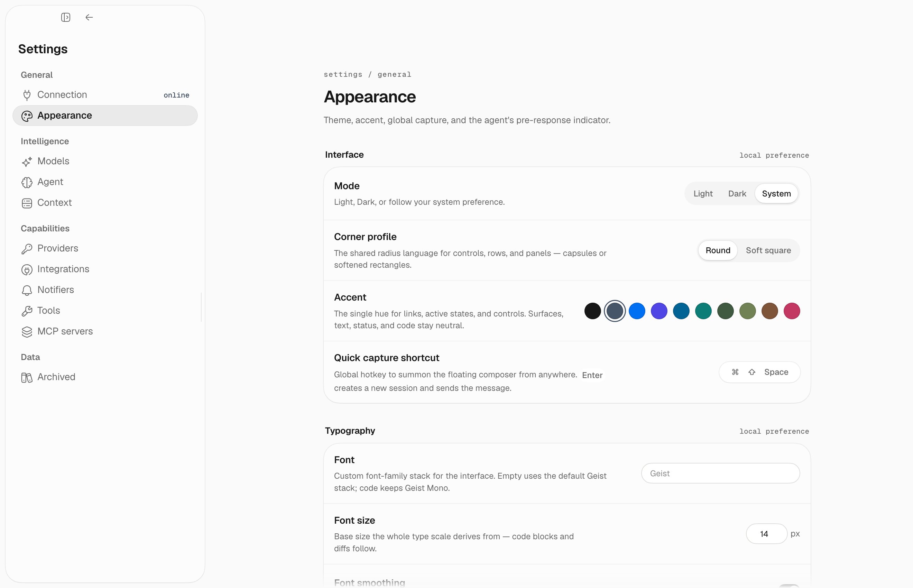The width and height of the screenshot is (913, 588).
Task: Pick the indigo purple accent swatch
Action: click(x=659, y=311)
